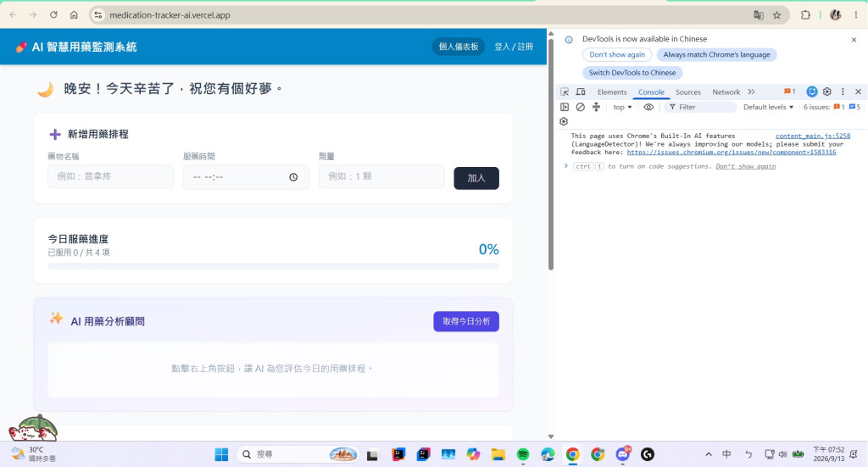This screenshot has width=868, height=467.
Task: Focus the console Filter field
Action: 701,107
